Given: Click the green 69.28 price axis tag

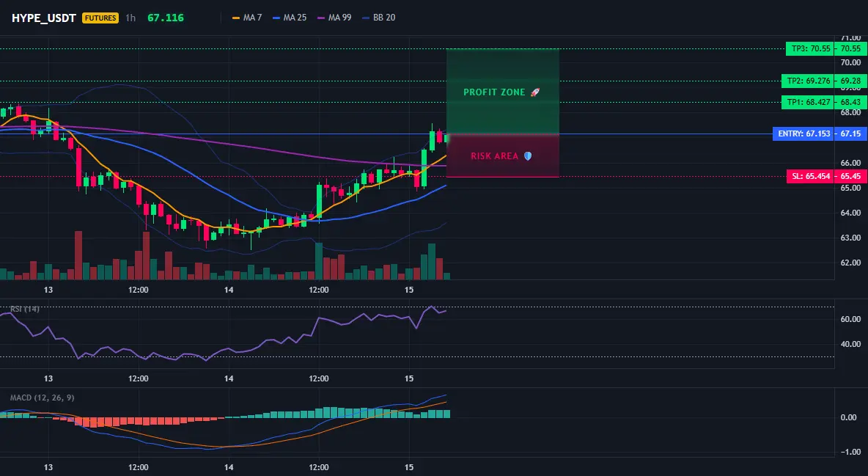Looking at the screenshot, I should 851,81.
